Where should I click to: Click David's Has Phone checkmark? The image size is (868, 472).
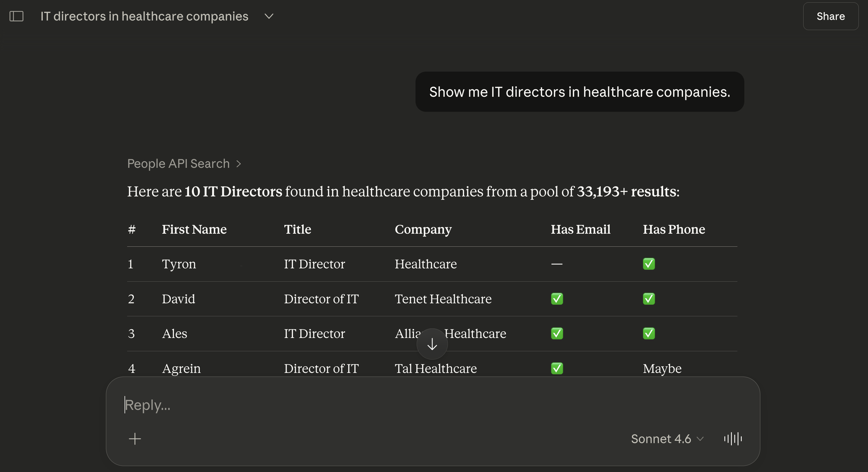click(649, 299)
